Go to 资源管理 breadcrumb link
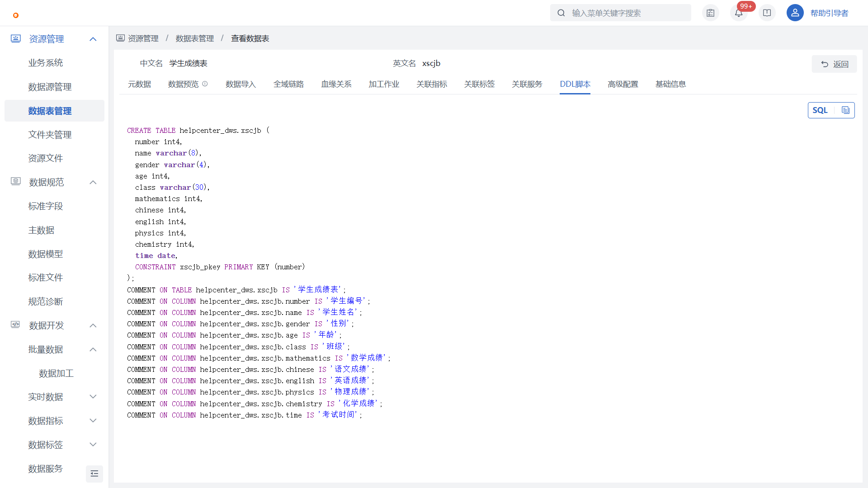868x488 pixels. coord(143,38)
